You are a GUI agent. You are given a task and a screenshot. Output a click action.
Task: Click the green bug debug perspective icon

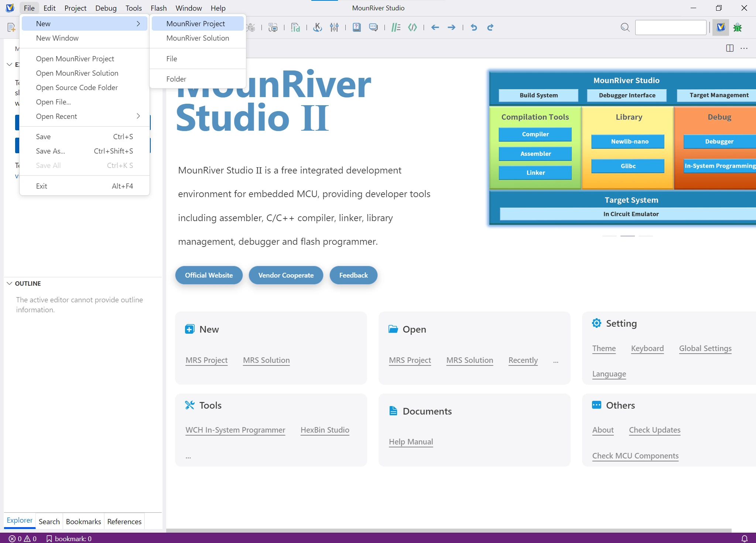[738, 27]
